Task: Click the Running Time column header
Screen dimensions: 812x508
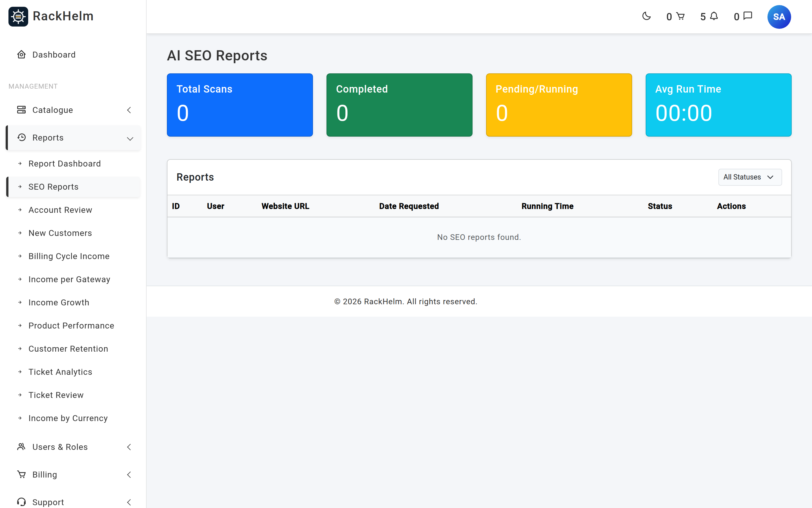Action: (547, 206)
